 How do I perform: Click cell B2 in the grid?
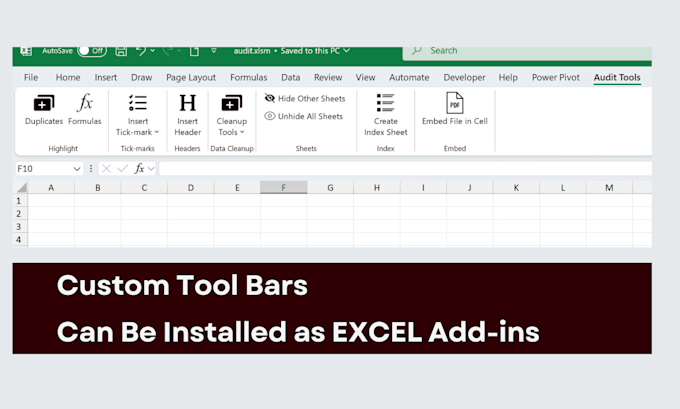coord(98,213)
